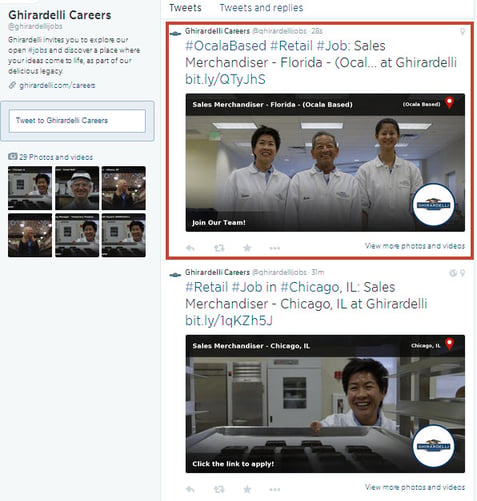477x501 pixels.
Task: Open top-middle photo thumbnail with white hat
Action: 77,188
